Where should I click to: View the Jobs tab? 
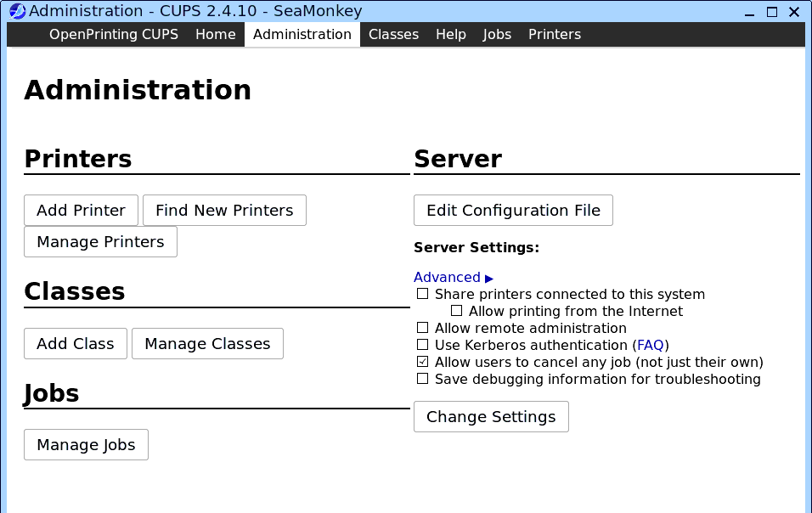point(497,34)
